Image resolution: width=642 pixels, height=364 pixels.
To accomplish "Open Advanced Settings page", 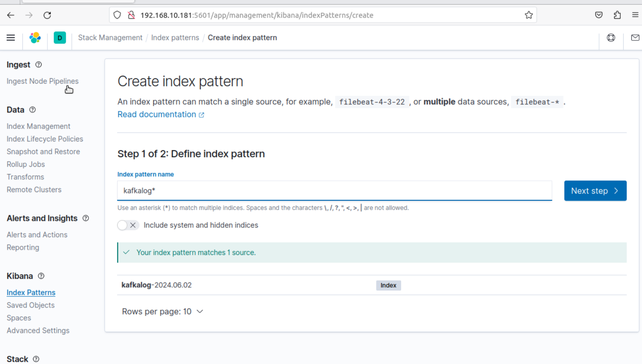I will pos(38,331).
